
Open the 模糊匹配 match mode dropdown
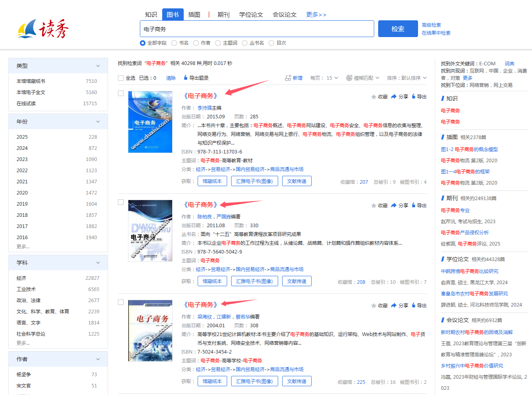point(363,78)
